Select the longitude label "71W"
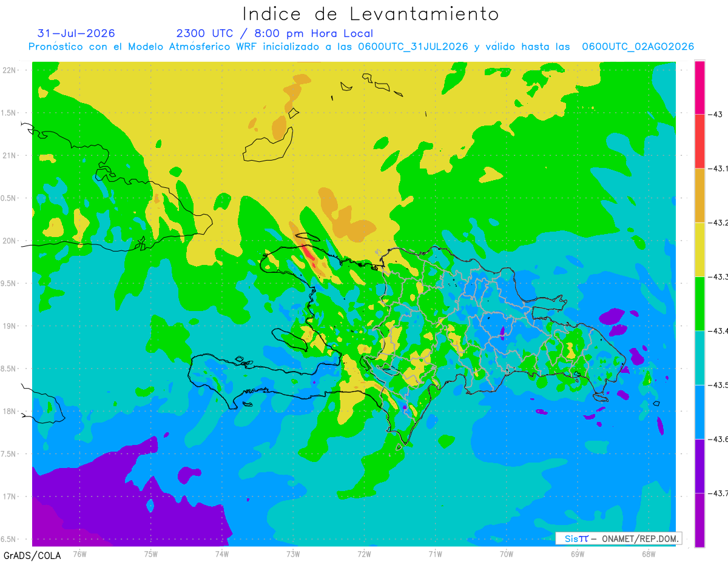Screen dimensions: 728x562 (x=435, y=554)
